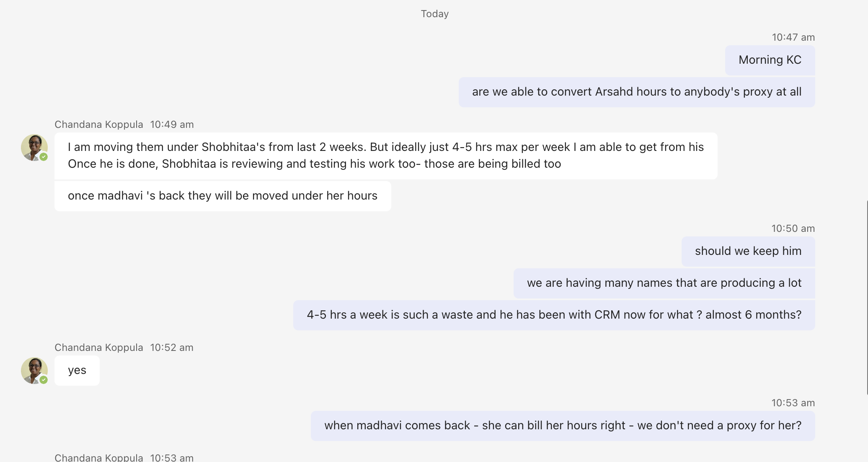The width and height of the screenshot is (868, 462).
Task: Click the 10:53 am timestamp on the right
Action: coord(793,403)
